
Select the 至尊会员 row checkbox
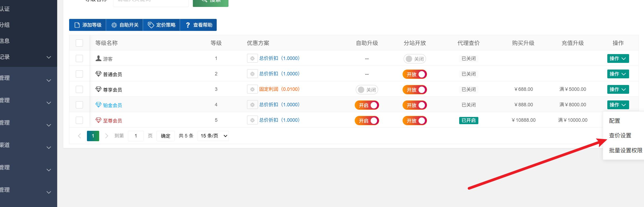[79, 120]
